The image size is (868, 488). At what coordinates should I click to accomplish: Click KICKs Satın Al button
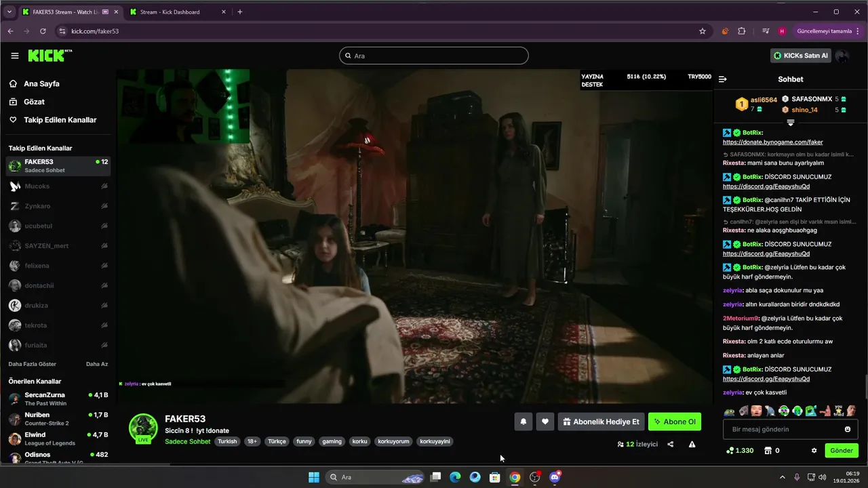click(x=801, y=56)
